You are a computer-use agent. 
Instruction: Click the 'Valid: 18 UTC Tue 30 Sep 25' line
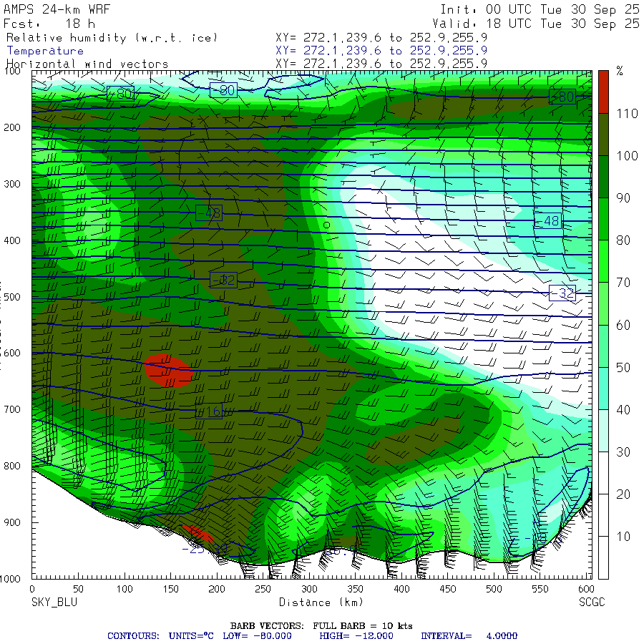click(535, 24)
